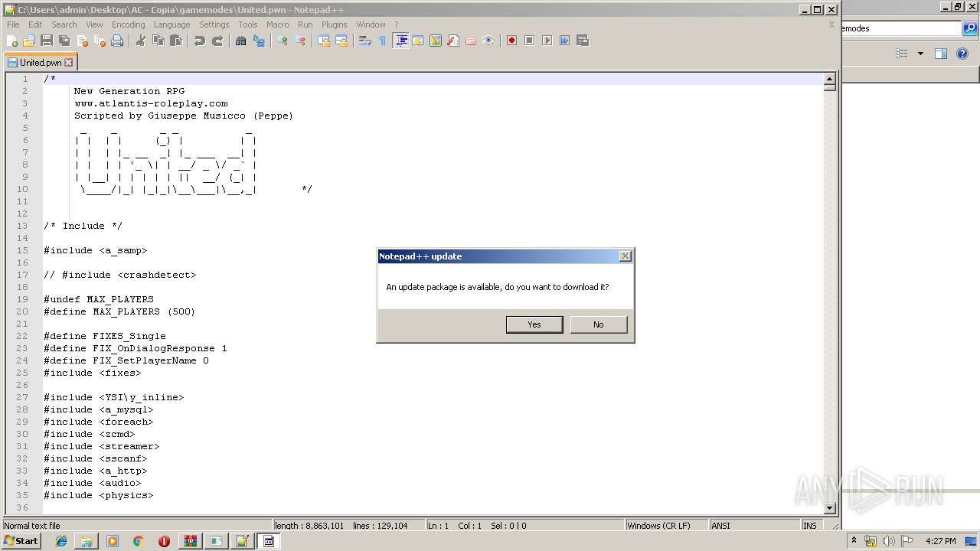Viewport: 980px width, 551px height.
Task: Click the Start button on taskbar
Action: [21, 541]
